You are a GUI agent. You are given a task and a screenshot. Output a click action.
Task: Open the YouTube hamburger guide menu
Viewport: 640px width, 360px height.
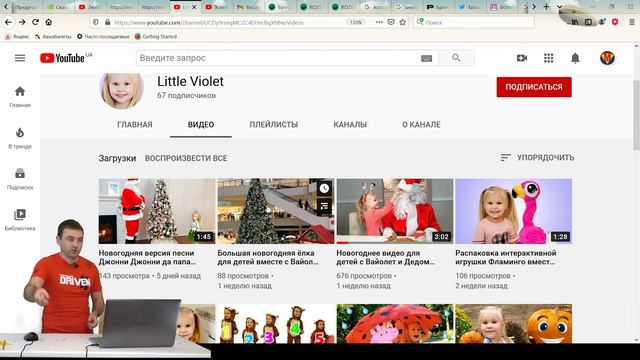[x=20, y=58]
